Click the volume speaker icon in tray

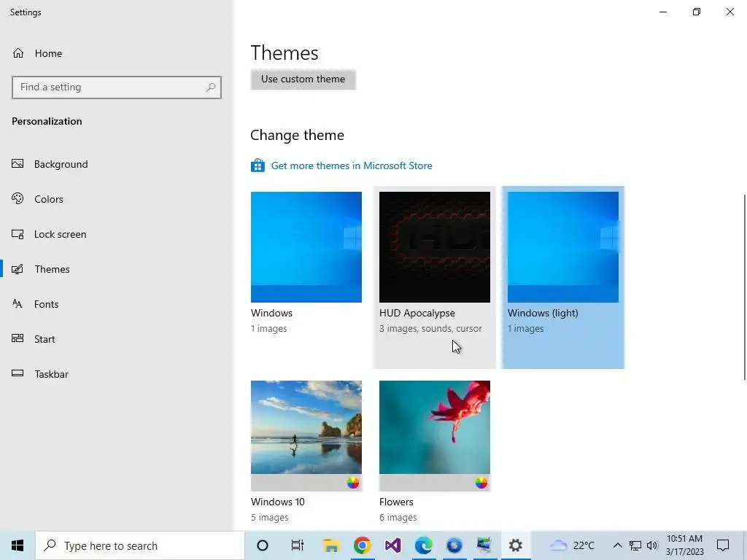(652, 545)
